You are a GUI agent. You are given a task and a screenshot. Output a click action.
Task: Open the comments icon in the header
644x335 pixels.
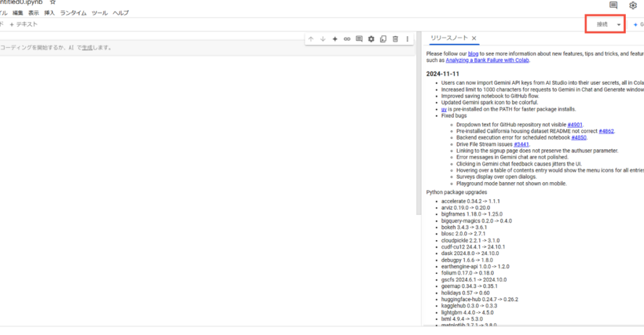[x=613, y=5]
